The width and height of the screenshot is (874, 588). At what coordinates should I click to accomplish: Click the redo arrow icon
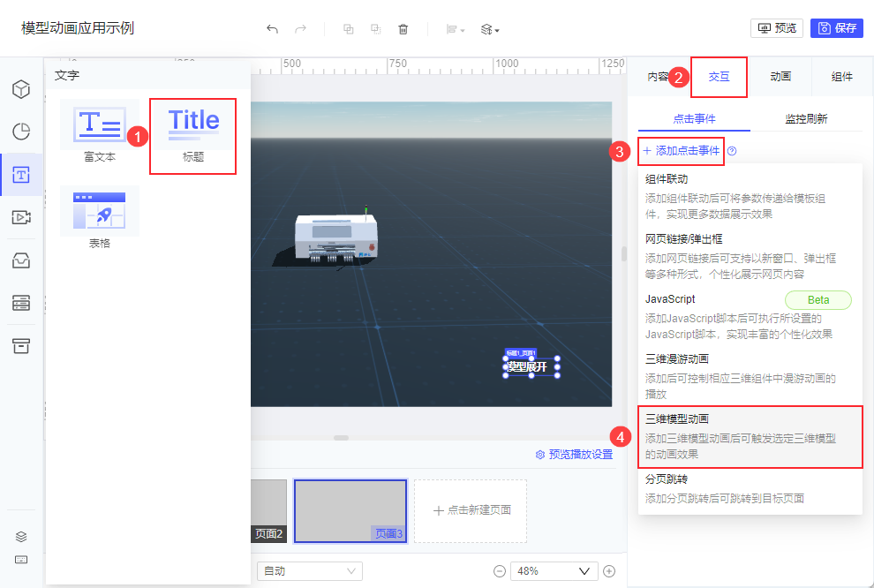[300, 28]
